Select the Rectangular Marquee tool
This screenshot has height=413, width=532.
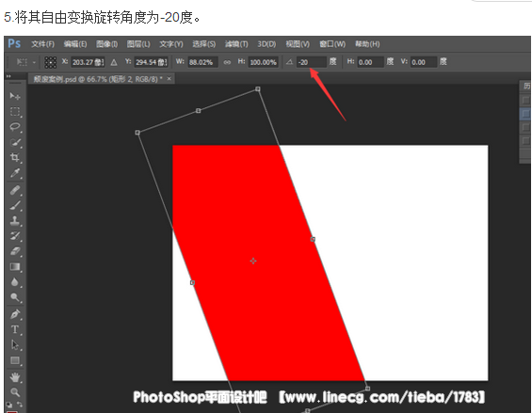point(15,112)
